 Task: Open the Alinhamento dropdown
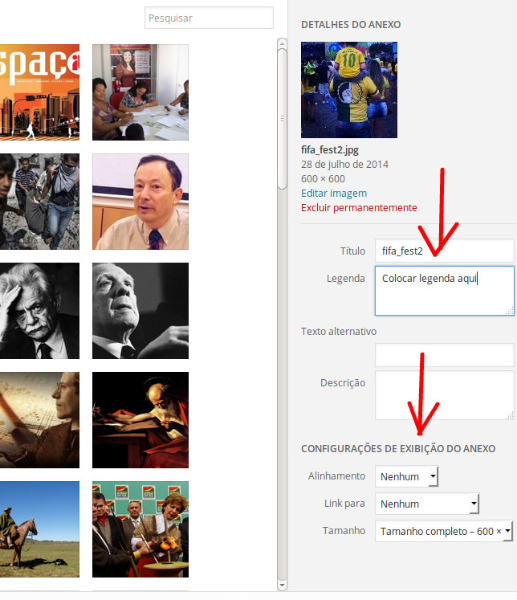(x=407, y=476)
